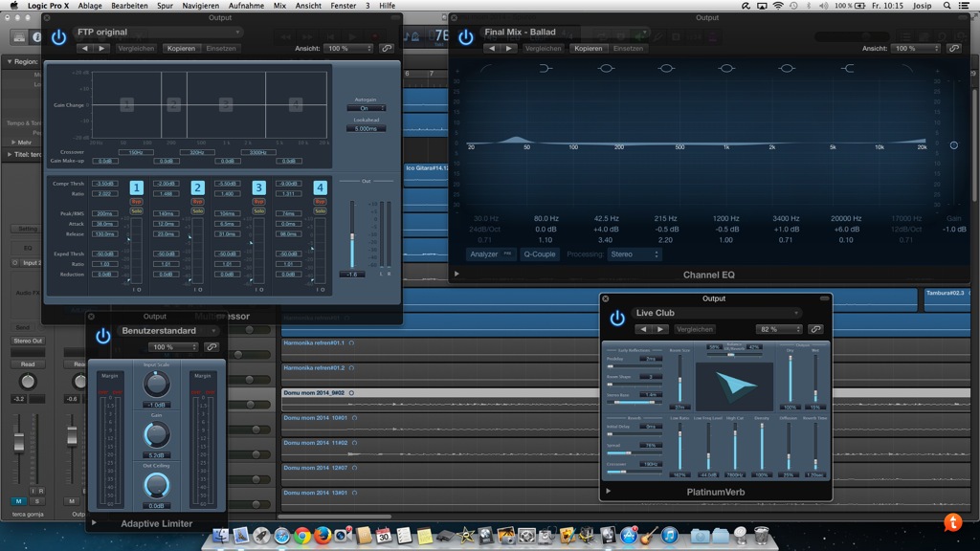Click the Lookahead 5.000ms field
980x551 pixels.
(366, 129)
